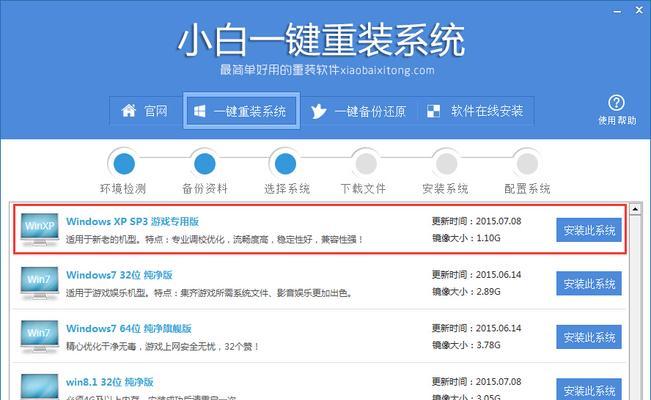Open the Windows7 64位 纯净旗舰版 title link
Image resolution: width=651 pixels, height=400 pixels.
coord(129,329)
